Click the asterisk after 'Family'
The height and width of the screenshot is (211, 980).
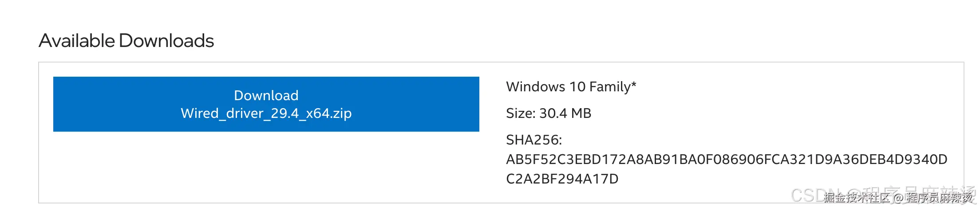coord(633,84)
